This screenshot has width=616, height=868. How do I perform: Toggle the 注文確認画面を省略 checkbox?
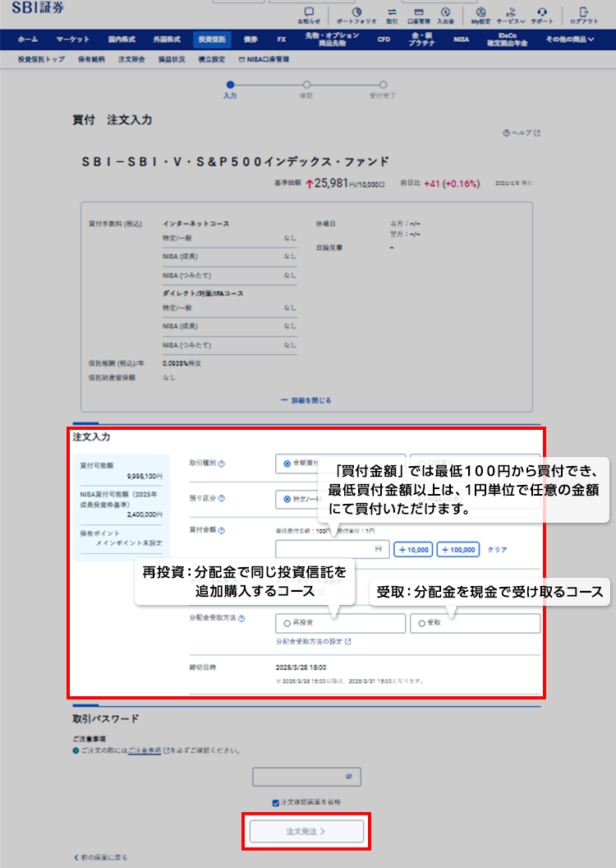(x=275, y=803)
